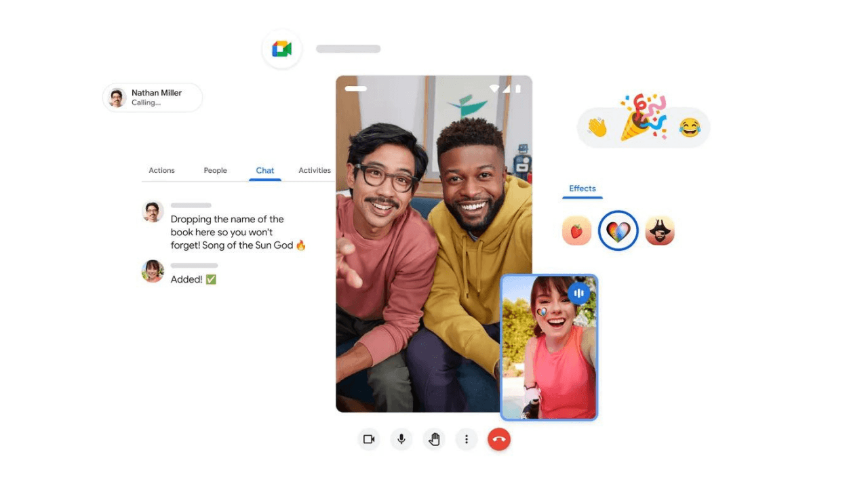Click the Google Meet logo icon
Image resolution: width=868 pixels, height=488 pixels.
click(281, 49)
